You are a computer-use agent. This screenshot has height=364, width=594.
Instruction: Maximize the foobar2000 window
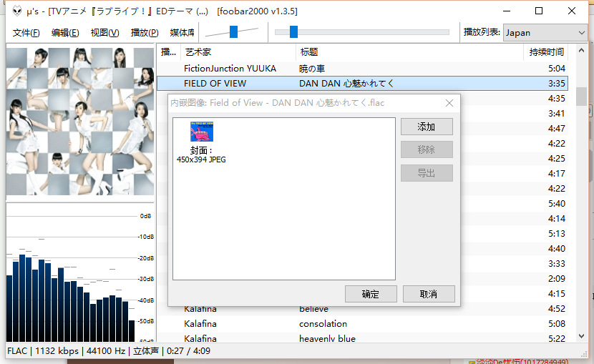(539, 11)
